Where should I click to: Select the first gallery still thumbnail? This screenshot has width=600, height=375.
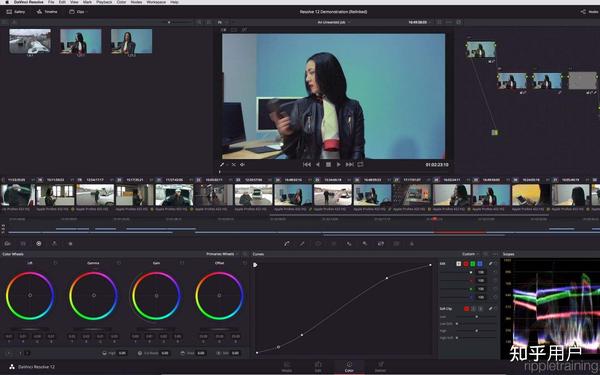click(x=30, y=41)
